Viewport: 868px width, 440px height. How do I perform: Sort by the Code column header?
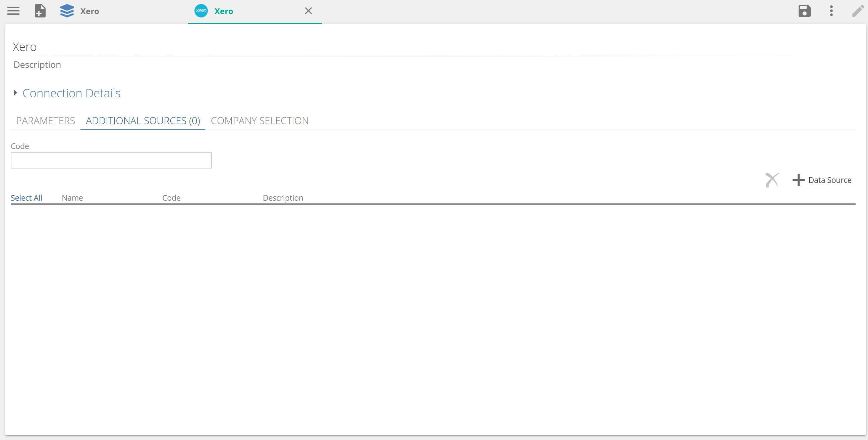point(171,198)
